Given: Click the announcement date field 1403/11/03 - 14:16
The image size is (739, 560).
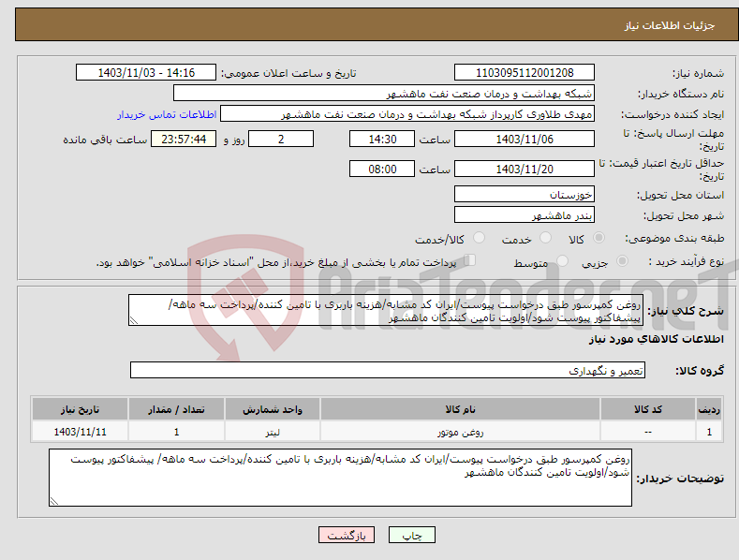Looking at the screenshot, I should click(x=145, y=73).
